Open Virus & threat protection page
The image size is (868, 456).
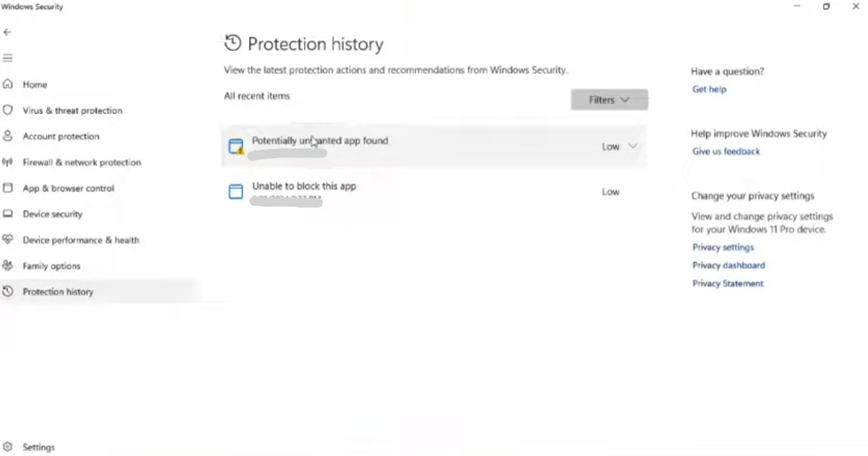coord(72,111)
